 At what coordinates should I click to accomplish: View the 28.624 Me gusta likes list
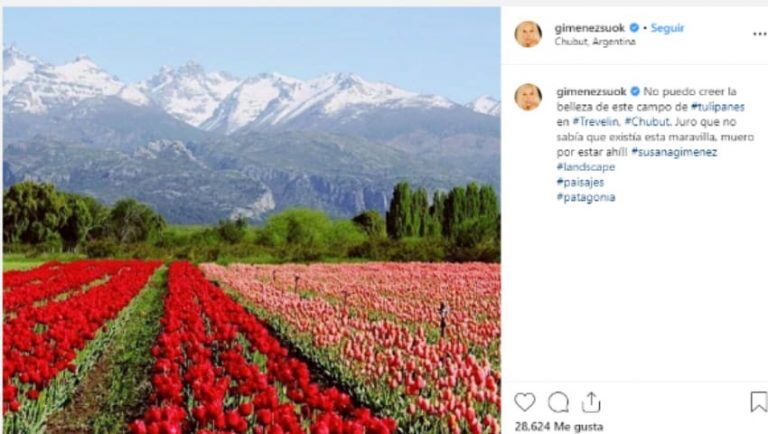pyautogui.click(x=558, y=427)
